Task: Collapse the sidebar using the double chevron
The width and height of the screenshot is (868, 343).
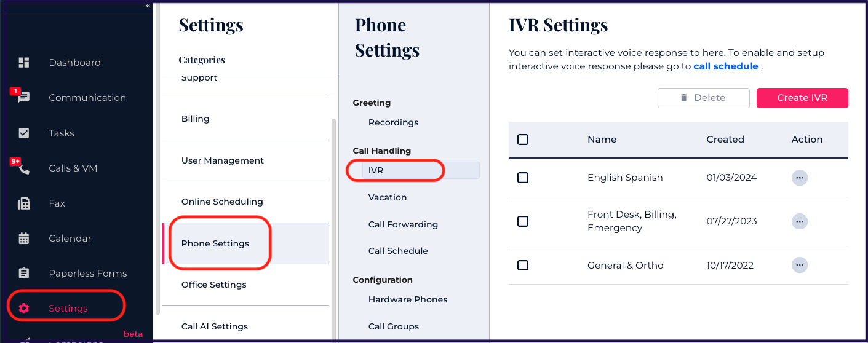Action: pyautogui.click(x=148, y=6)
